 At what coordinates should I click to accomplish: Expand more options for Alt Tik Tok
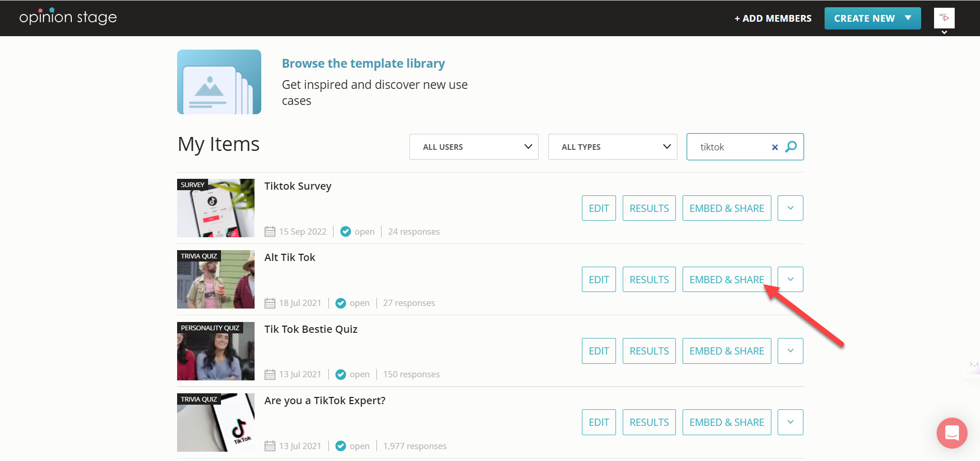click(x=790, y=279)
